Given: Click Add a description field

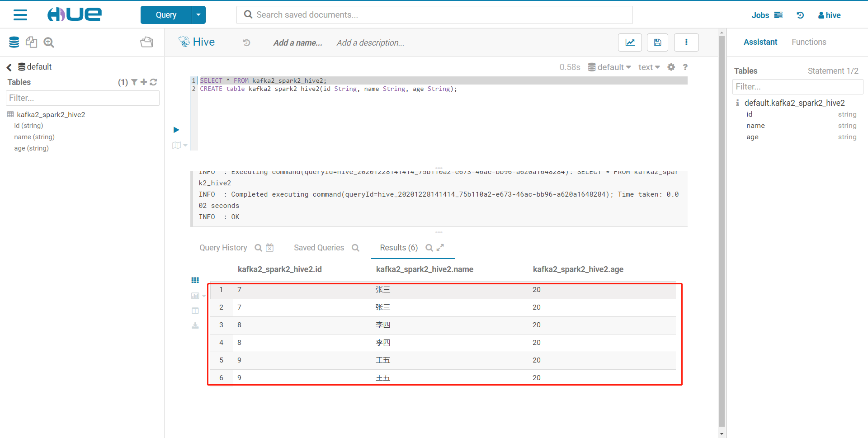Looking at the screenshot, I should (x=370, y=43).
